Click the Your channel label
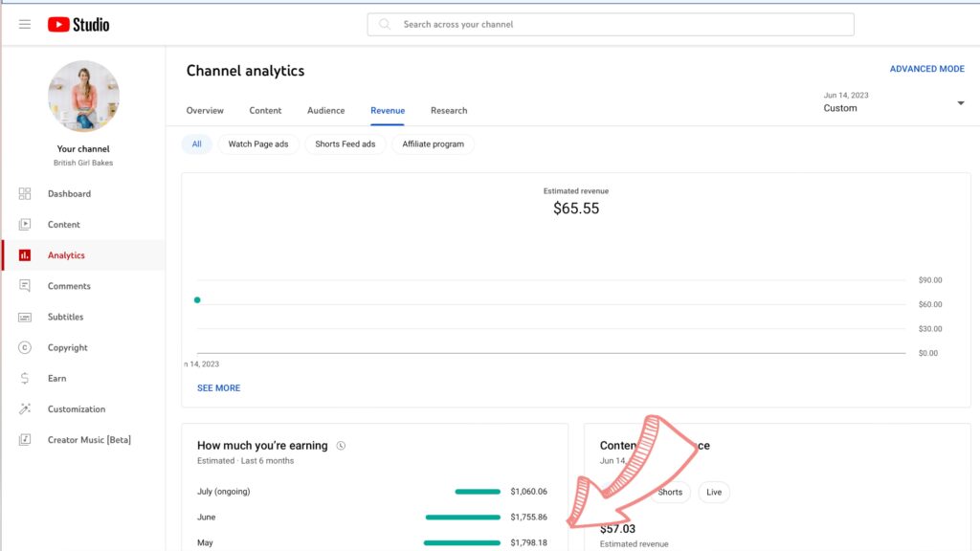Screen dimensions: 980x551 (83, 148)
